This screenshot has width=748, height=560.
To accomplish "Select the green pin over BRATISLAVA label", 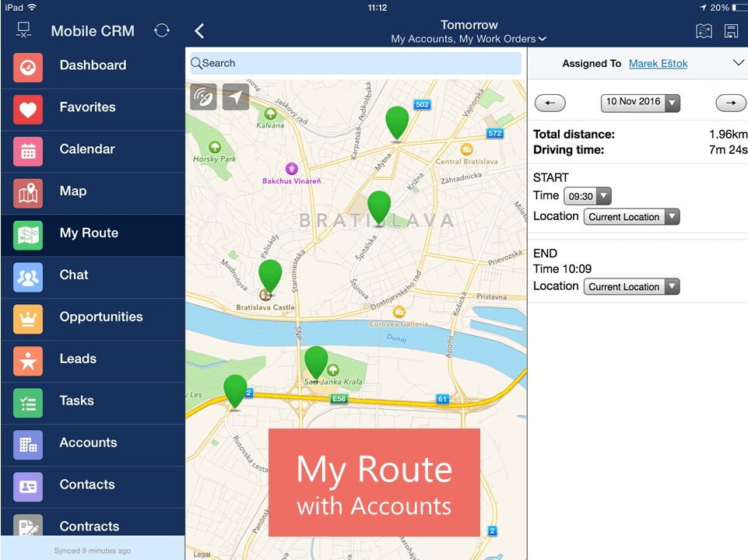I will (x=379, y=208).
